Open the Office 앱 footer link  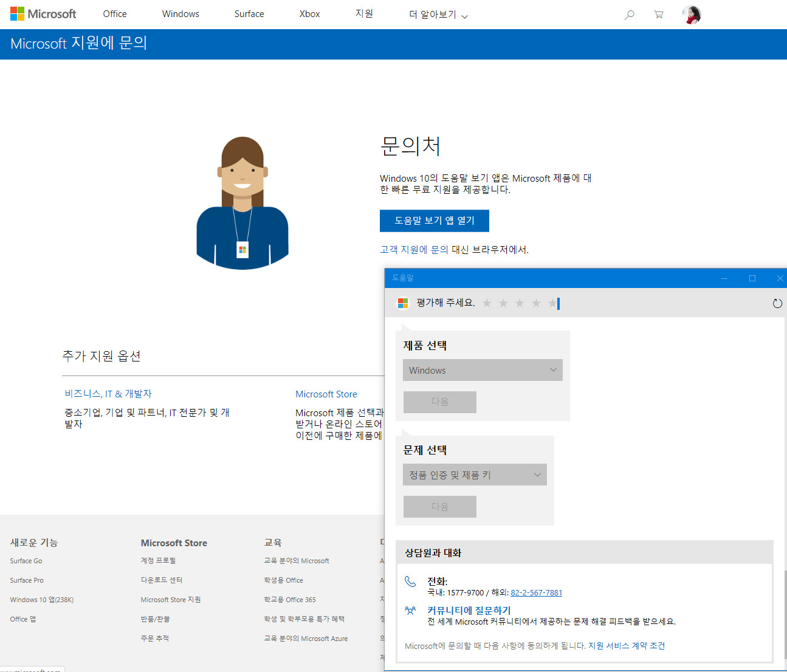click(x=23, y=619)
